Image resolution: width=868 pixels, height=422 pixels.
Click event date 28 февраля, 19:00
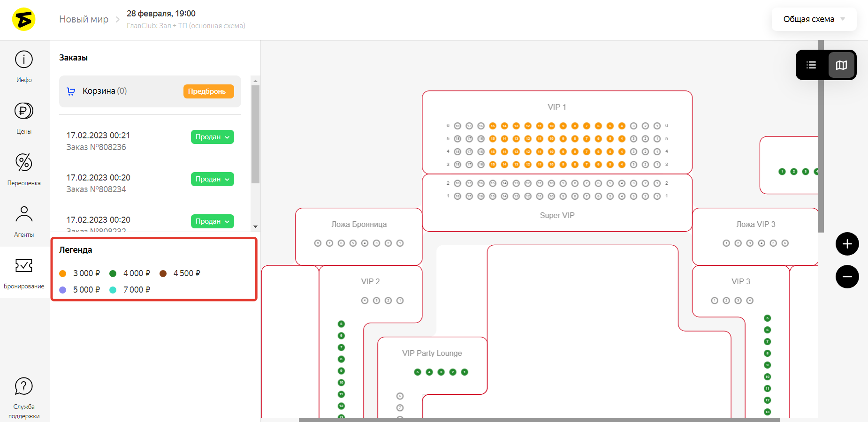tap(161, 14)
